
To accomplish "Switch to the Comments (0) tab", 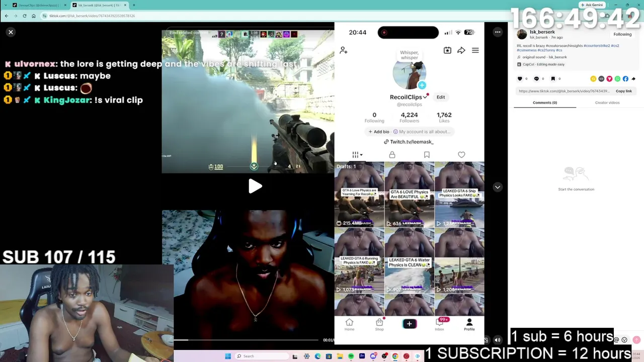I will coord(545,103).
